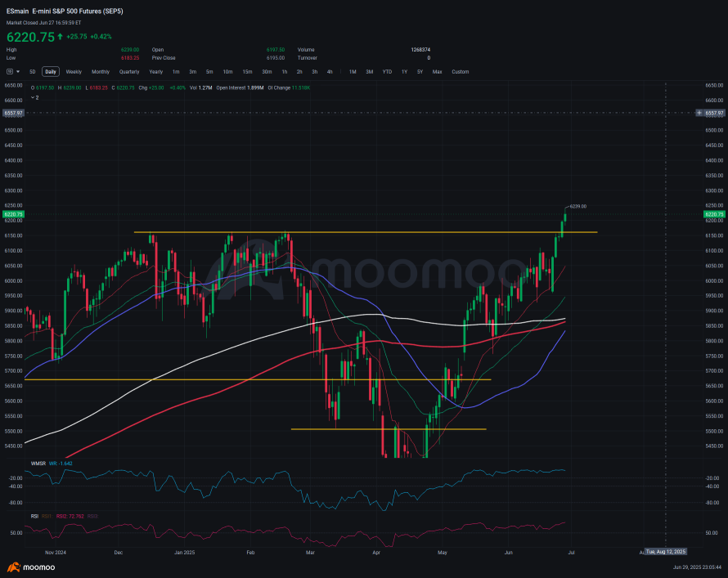Screen dimensions: 728x578
Task: Open the chart type dropdown arrow
Action: [x=18, y=71]
